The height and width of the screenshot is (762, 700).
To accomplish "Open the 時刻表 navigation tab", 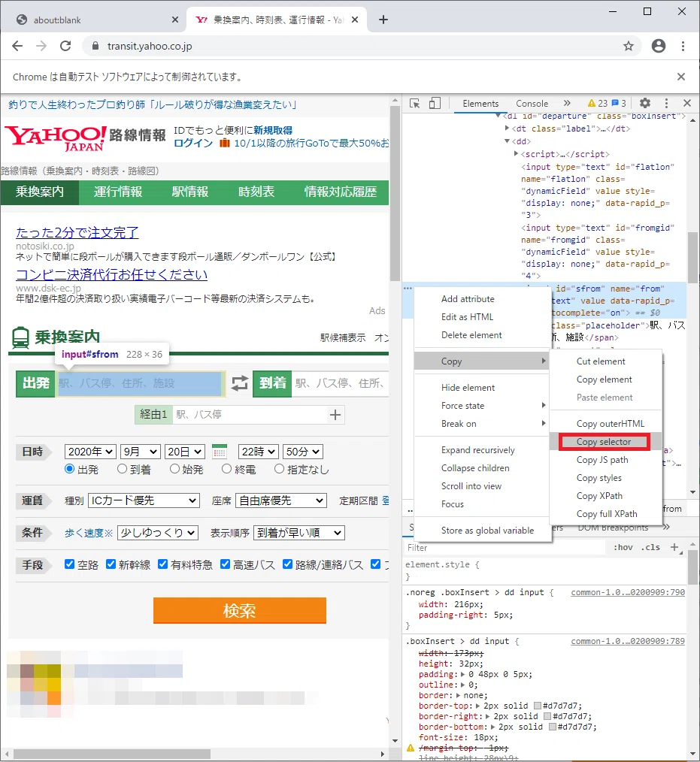I will pos(256,192).
